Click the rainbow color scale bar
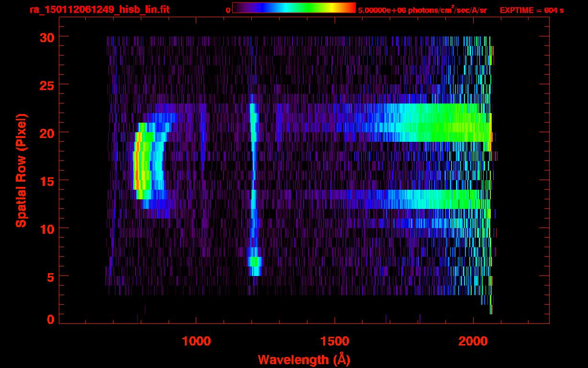The width and height of the screenshot is (588, 368). [x=294, y=8]
